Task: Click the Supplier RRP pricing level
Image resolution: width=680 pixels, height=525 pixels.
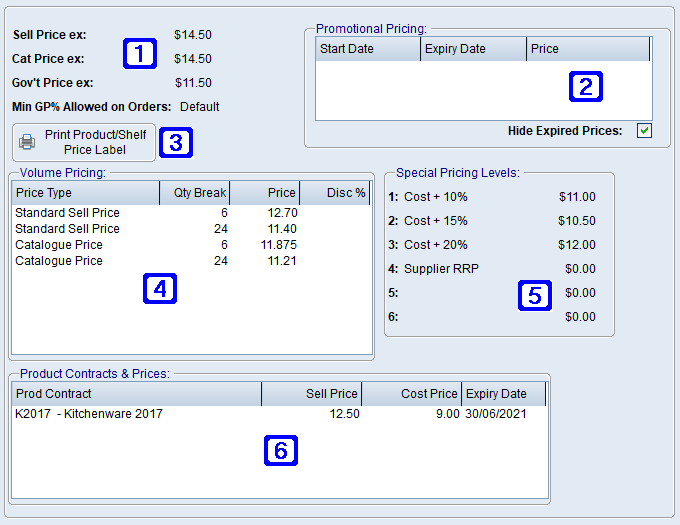Action: coord(441,269)
